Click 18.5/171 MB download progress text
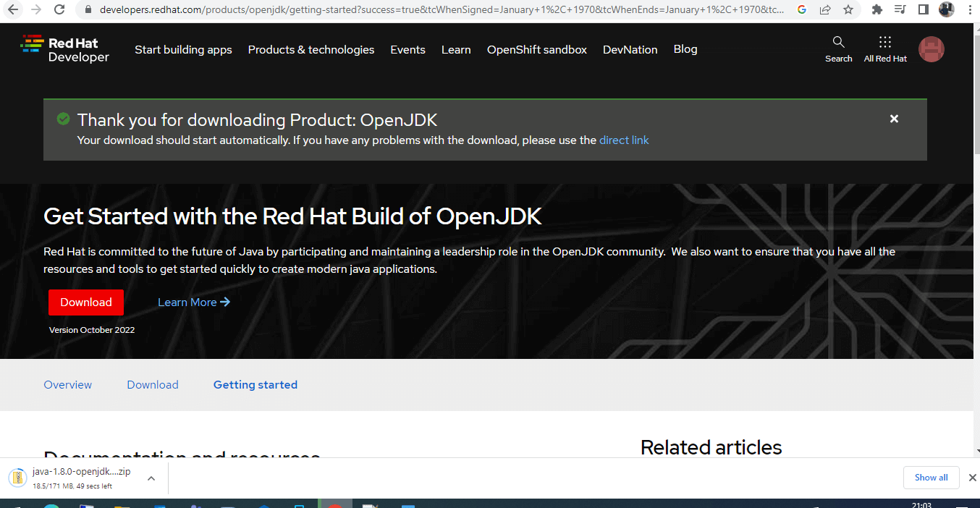980x508 pixels. point(72,486)
